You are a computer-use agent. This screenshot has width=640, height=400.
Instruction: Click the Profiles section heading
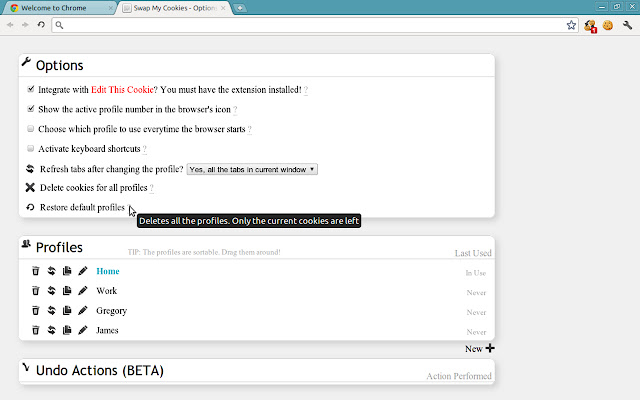59,247
